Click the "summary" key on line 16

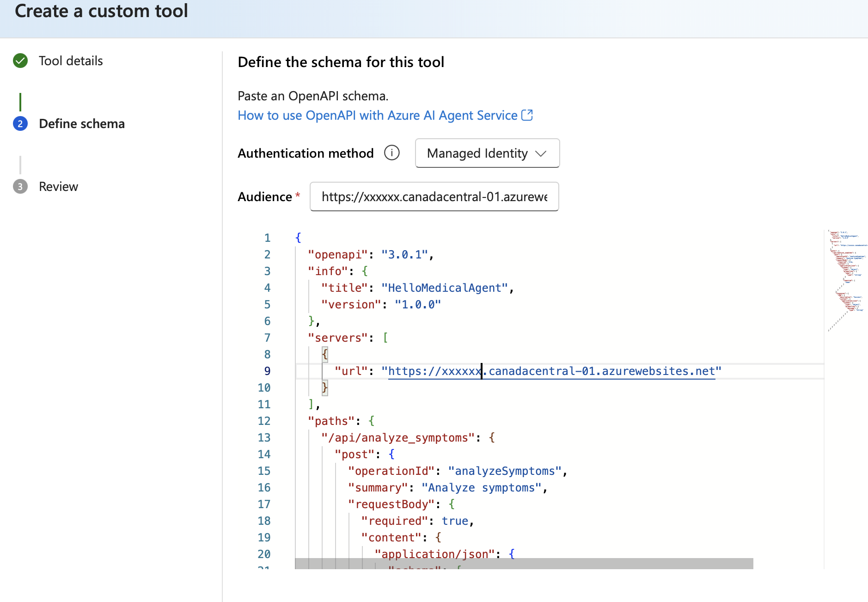click(x=378, y=487)
